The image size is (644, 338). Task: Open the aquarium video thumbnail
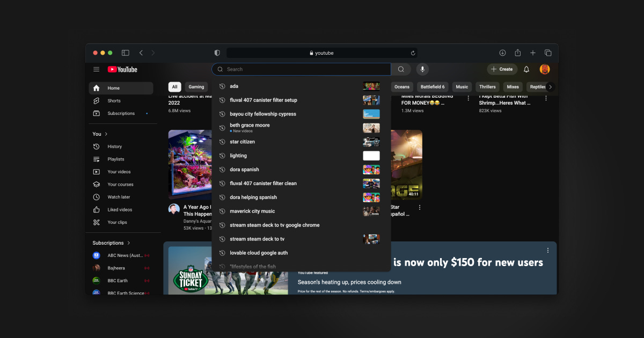(190, 165)
